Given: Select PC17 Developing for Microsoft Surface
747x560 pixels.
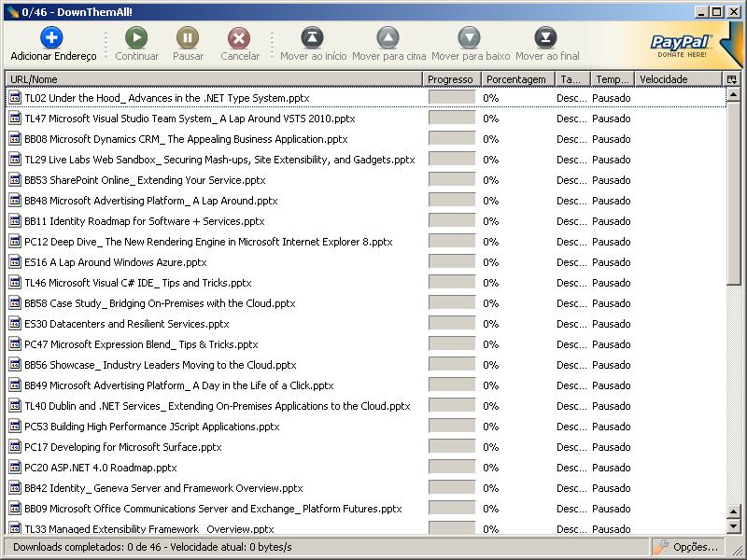Looking at the screenshot, I should click(x=366, y=447).
